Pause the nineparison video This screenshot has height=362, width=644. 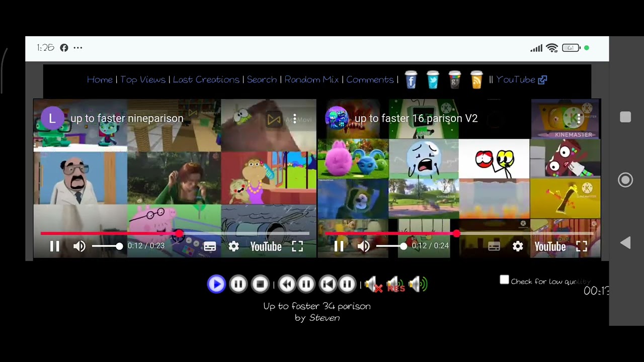click(x=55, y=246)
